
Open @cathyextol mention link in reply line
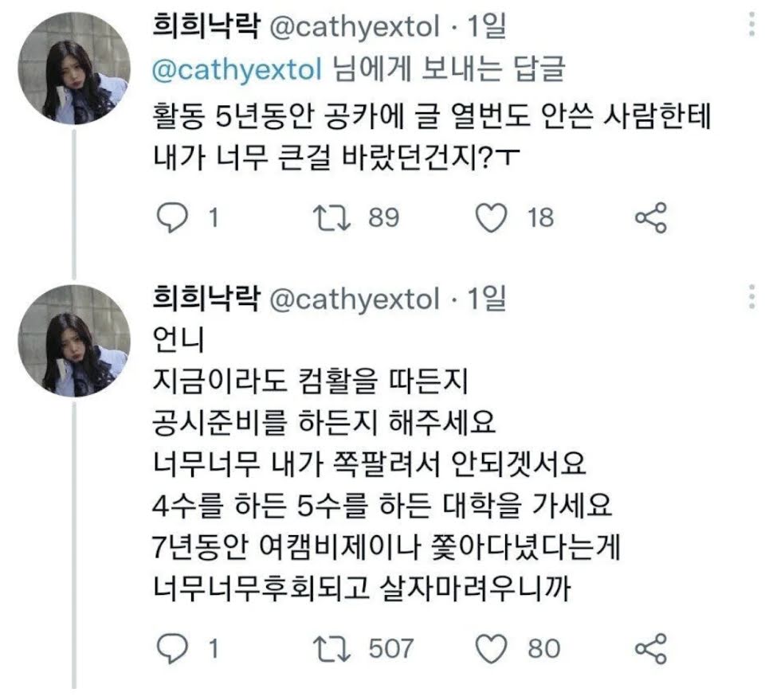pos(237,70)
